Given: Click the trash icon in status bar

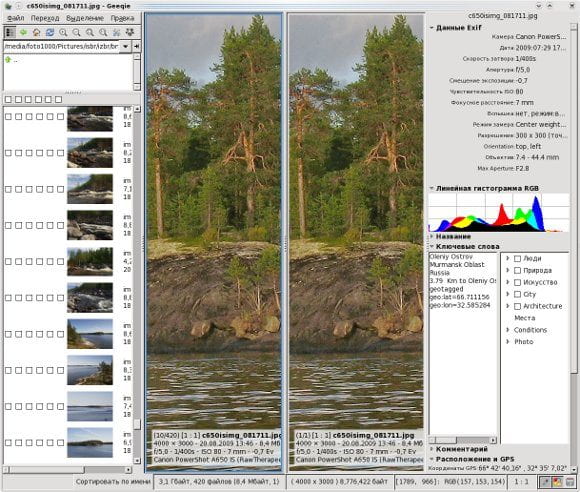Looking at the screenshot, I should 570,482.
